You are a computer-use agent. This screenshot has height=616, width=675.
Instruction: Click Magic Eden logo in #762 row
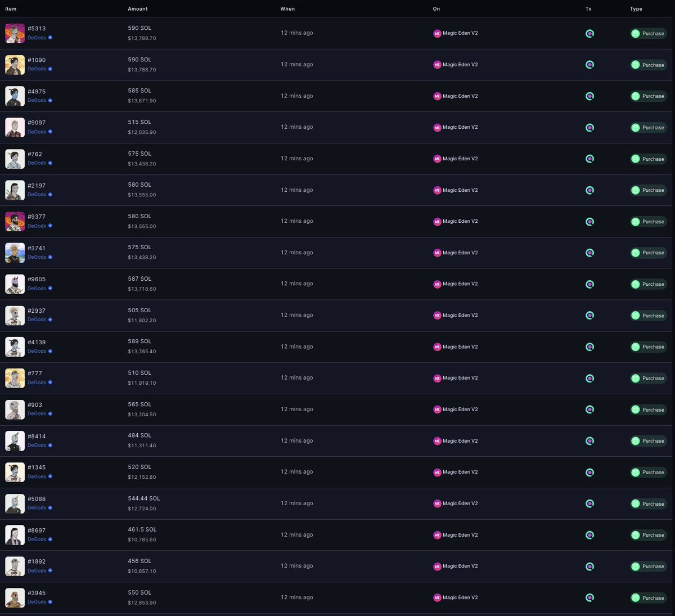click(x=437, y=159)
